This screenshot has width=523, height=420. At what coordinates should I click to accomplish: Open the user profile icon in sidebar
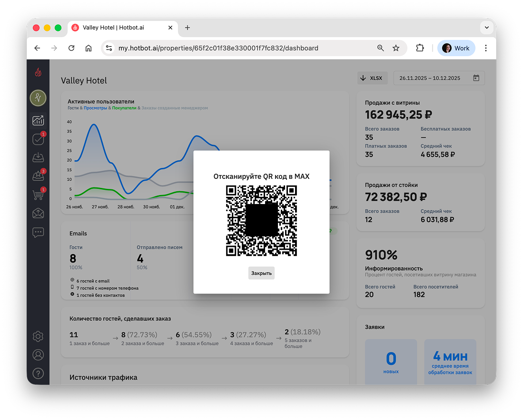click(x=38, y=355)
